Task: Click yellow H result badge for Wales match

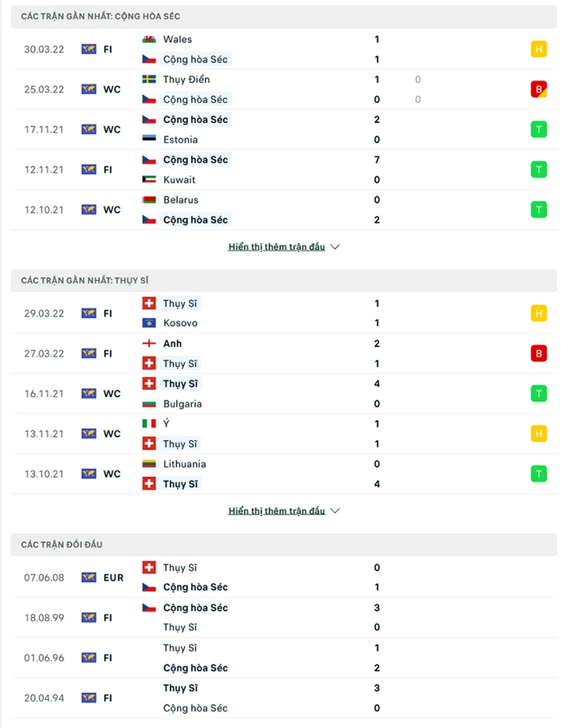Action: (x=539, y=49)
